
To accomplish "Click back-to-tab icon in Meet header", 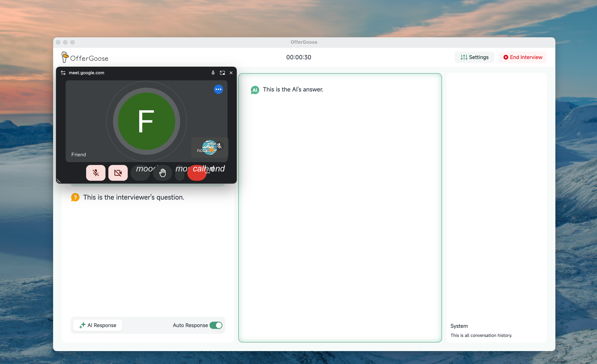I will coord(222,73).
